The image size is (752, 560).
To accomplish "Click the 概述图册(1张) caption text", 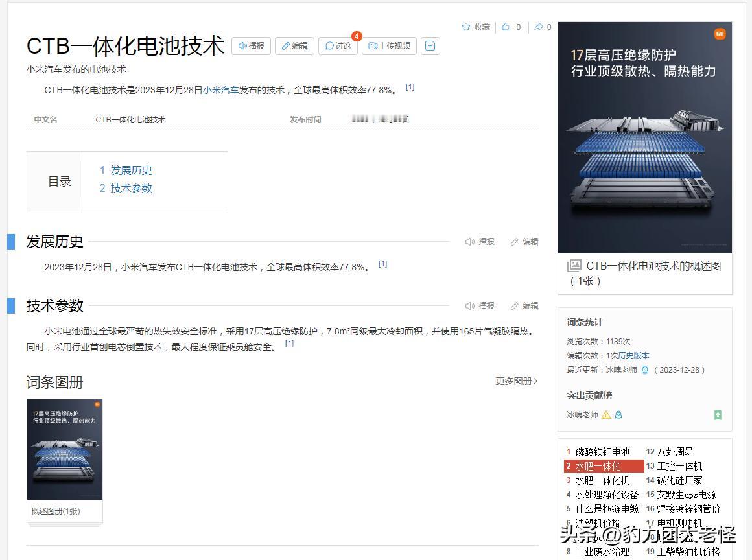I will [56, 511].
